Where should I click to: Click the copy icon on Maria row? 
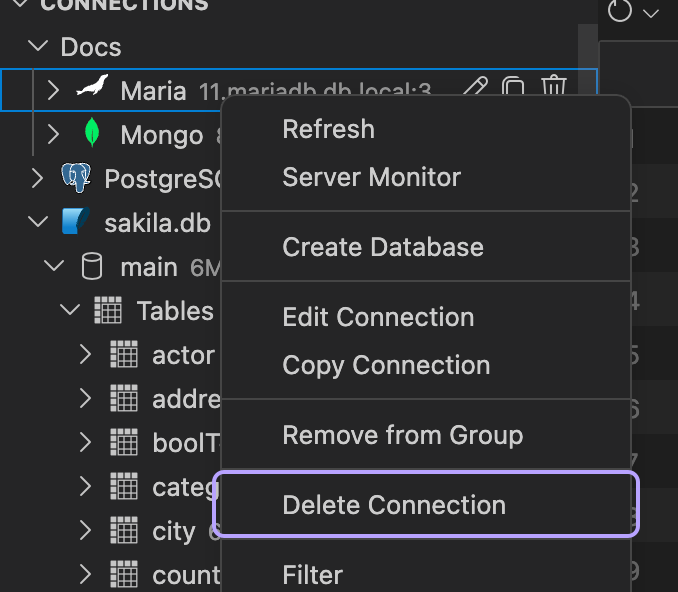tap(513, 86)
